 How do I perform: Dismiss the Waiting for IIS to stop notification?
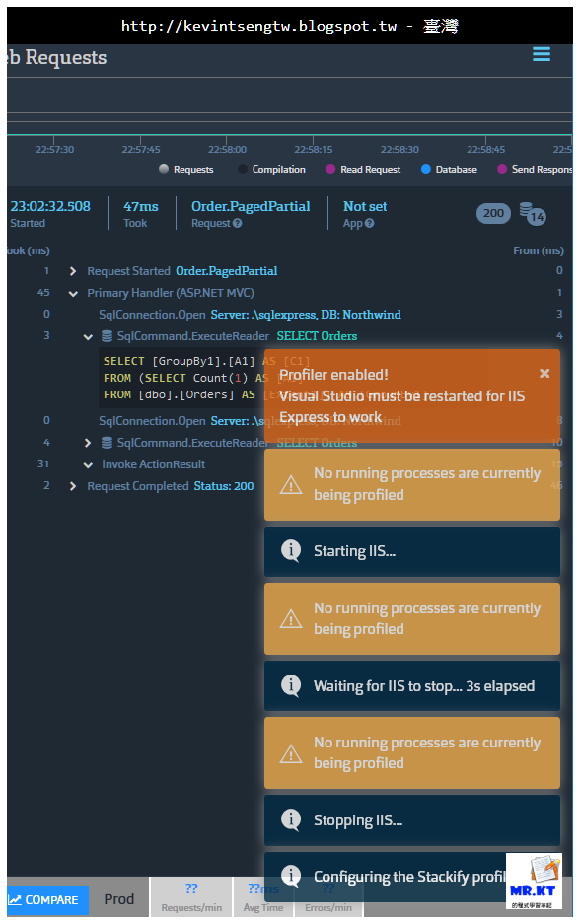(412, 686)
